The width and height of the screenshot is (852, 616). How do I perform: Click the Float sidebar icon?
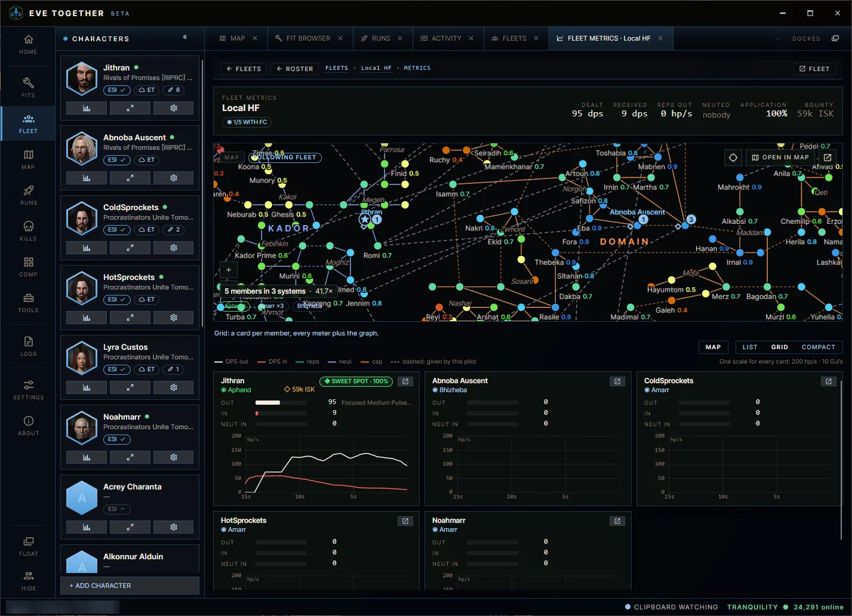point(28,546)
